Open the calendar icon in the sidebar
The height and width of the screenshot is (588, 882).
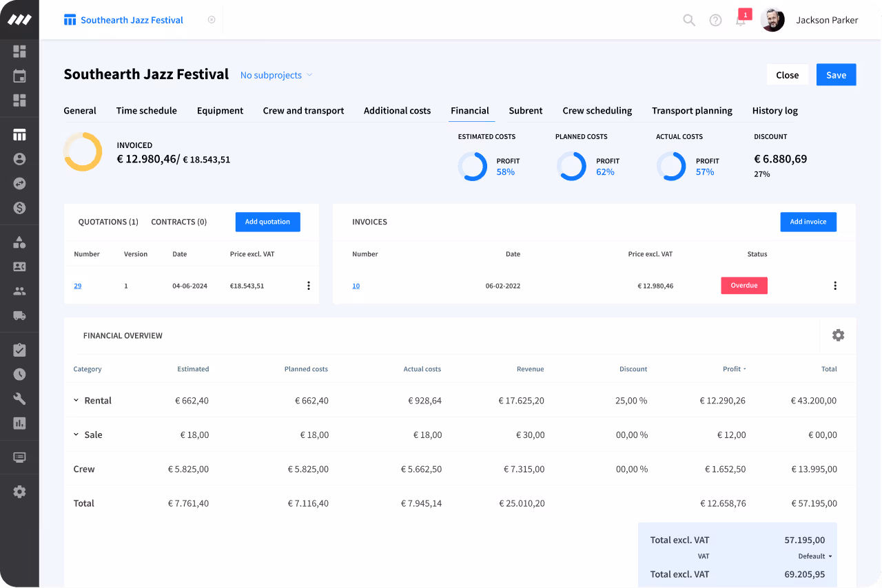click(x=19, y=76)
